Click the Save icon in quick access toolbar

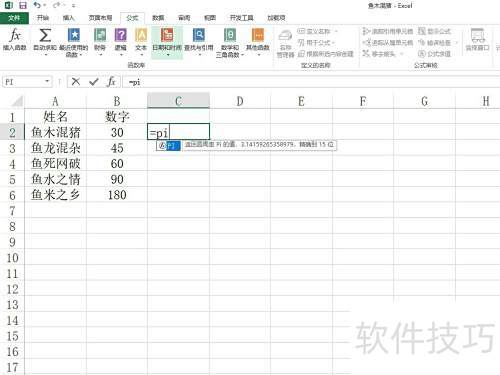23,5
